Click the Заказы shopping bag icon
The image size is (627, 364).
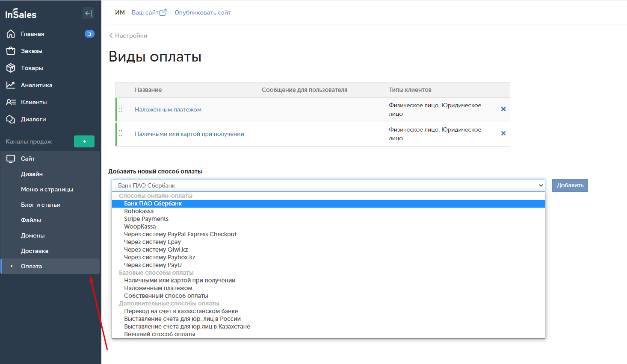coord(11,51)
